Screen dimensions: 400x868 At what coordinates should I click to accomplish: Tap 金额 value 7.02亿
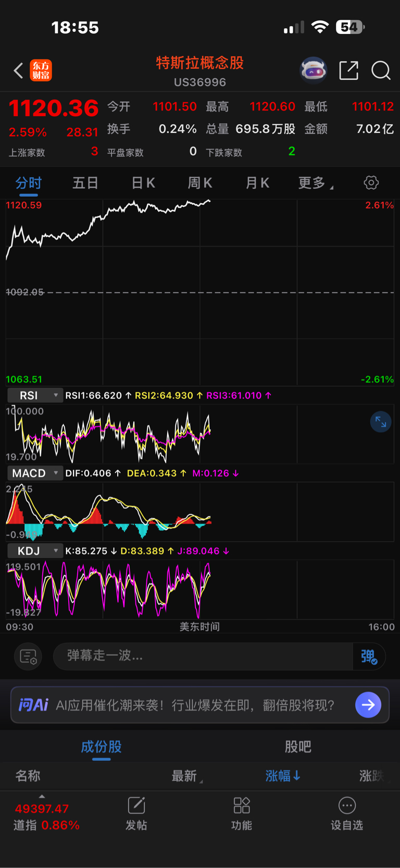(375, 129)
